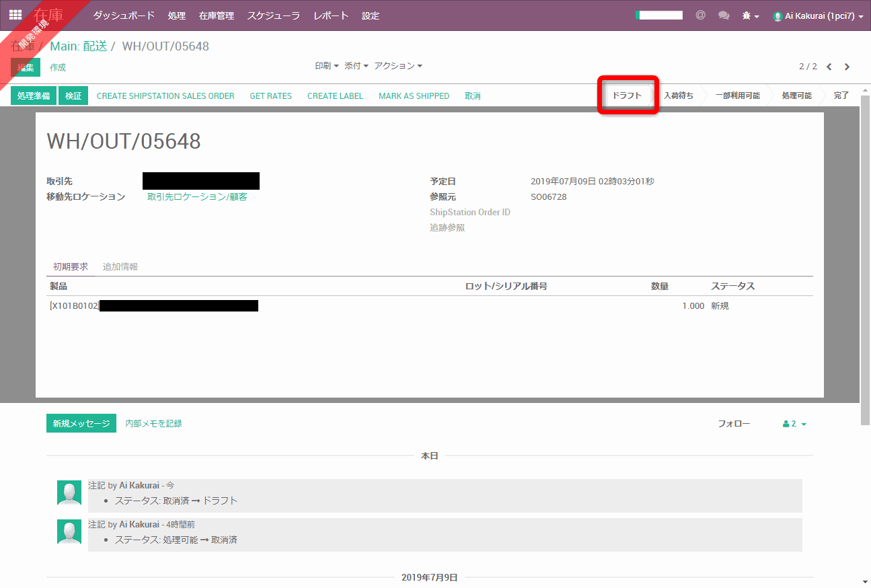871x588 pixels.
Task: Expand the 添付 dropdown
Action: pyautogui.click(x=356, y=66)
